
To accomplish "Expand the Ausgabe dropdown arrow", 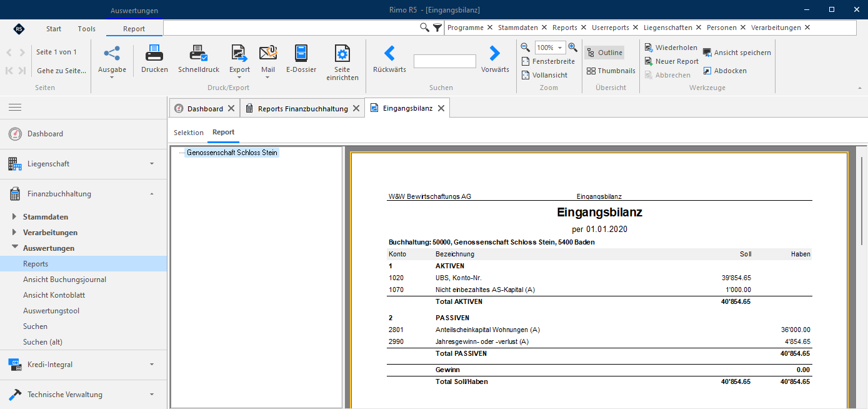I will (112, 78).
